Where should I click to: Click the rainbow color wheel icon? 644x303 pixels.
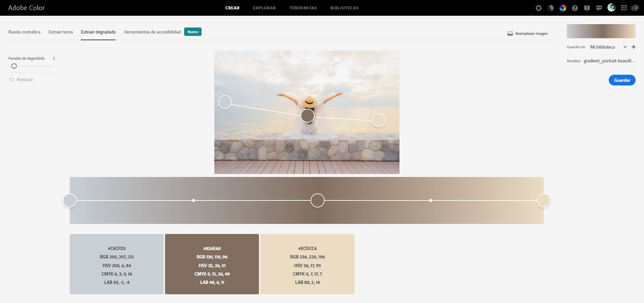(x=563, y=8)
